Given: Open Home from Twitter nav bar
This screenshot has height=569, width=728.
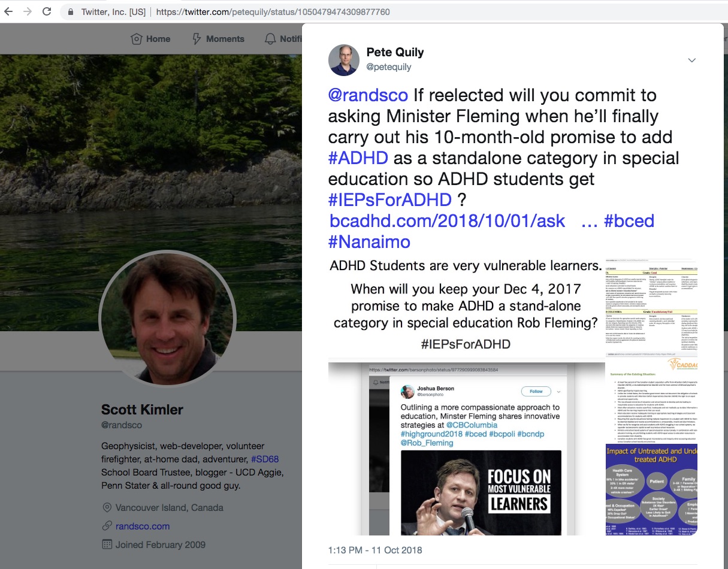Looking at the screenshot, I should click(x=150, y=39).
